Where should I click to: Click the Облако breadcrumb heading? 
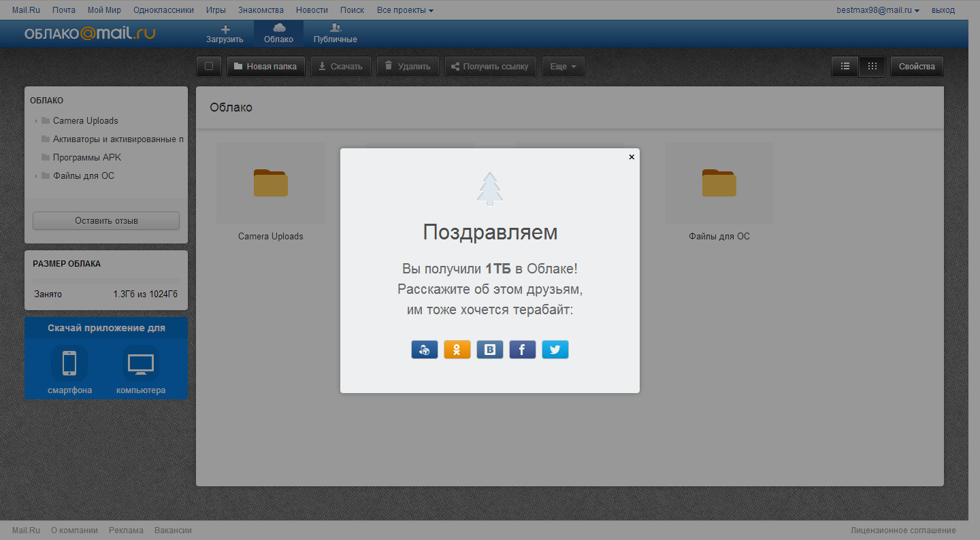click(x=231, y=107)
